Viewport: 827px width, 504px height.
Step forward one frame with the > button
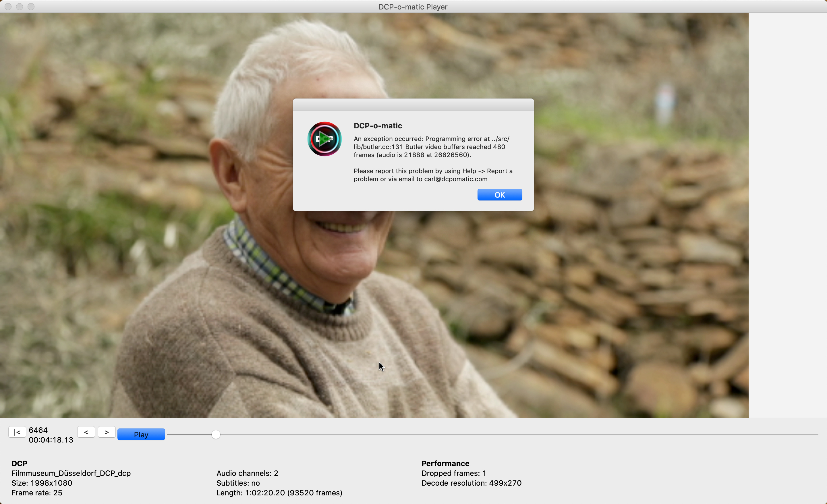pyautogui.click(x=107, y=432)
